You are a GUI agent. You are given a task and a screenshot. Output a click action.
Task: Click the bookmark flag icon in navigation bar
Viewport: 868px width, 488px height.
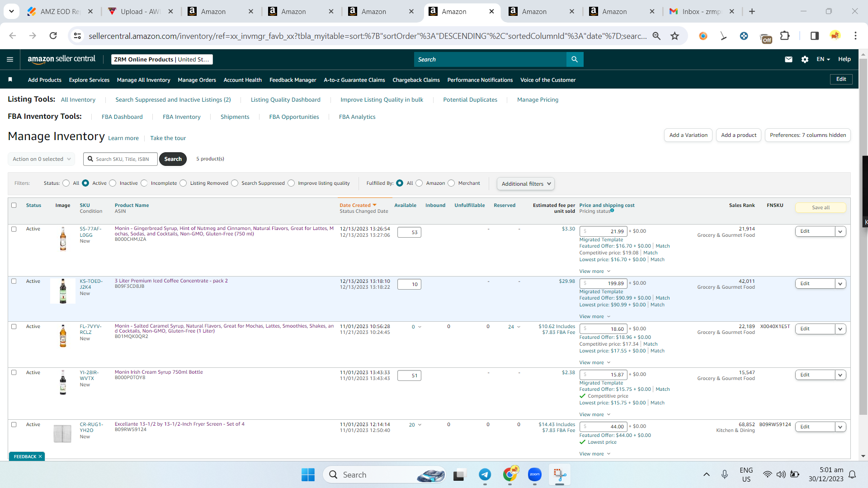10,80
